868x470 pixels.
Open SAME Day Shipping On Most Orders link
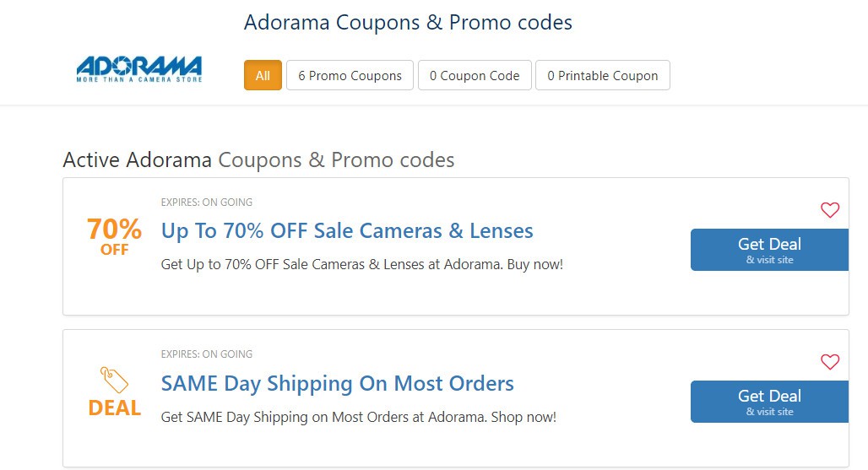(337, 383)
